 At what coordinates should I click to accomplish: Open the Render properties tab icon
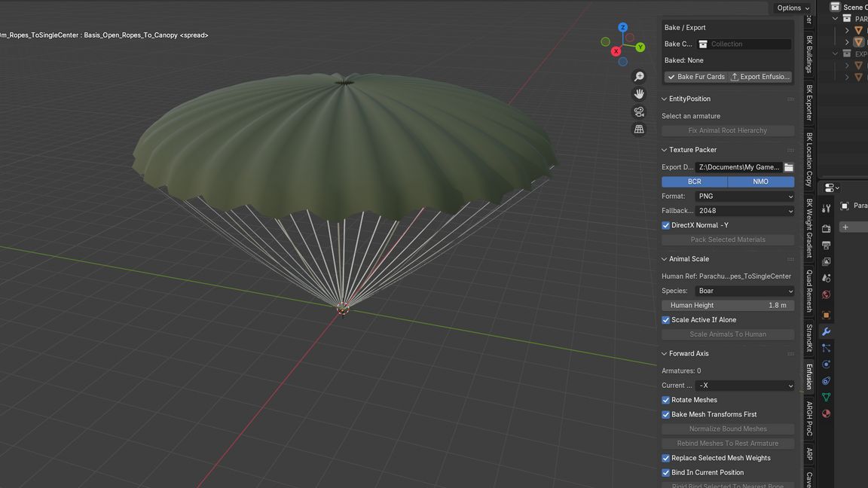point(826,228)
